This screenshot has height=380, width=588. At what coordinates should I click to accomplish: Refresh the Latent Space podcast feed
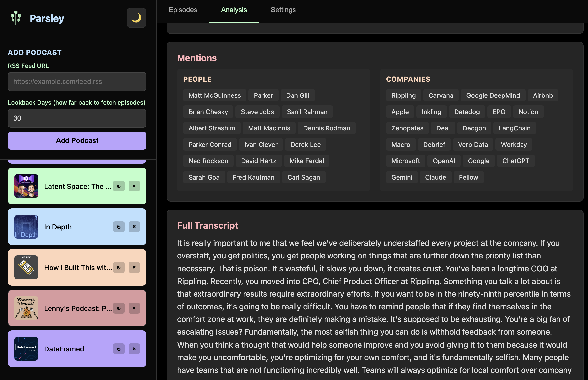coord(119,186)
